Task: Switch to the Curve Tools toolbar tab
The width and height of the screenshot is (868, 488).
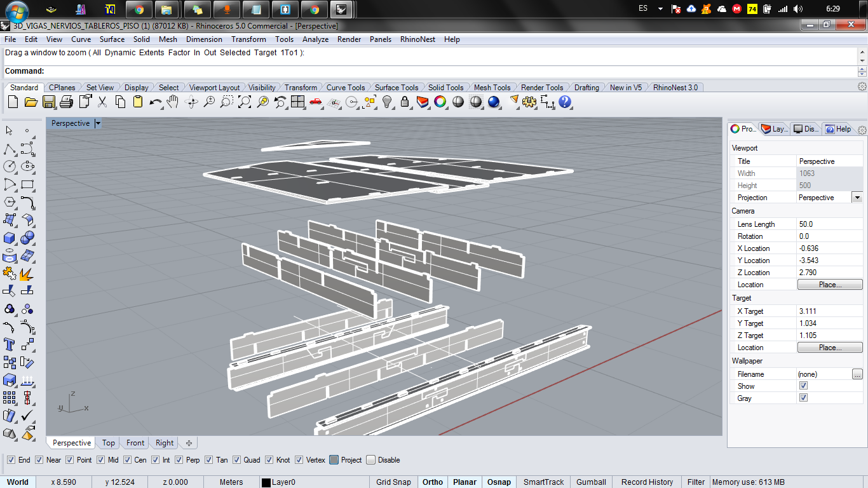Action: coord(346,88)
